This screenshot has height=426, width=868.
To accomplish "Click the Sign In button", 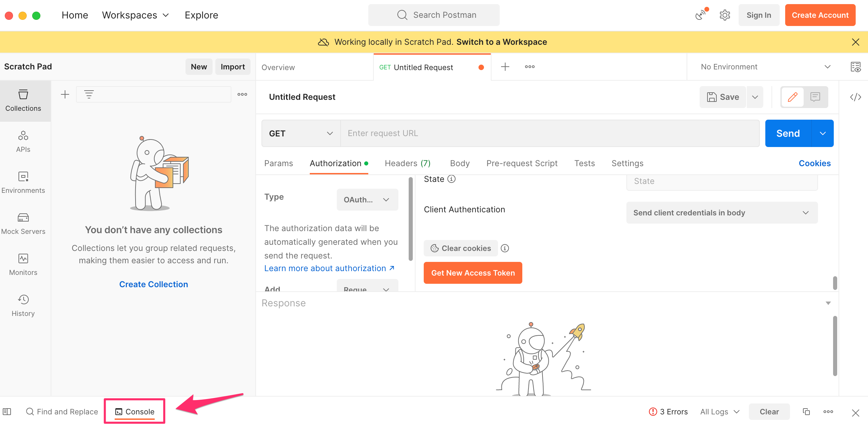I will coord(759,15).
